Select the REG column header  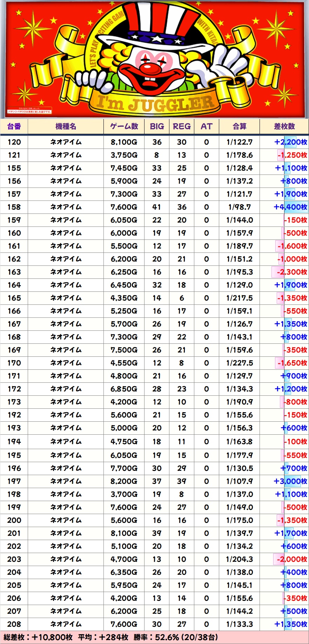[x=182, y=126]
